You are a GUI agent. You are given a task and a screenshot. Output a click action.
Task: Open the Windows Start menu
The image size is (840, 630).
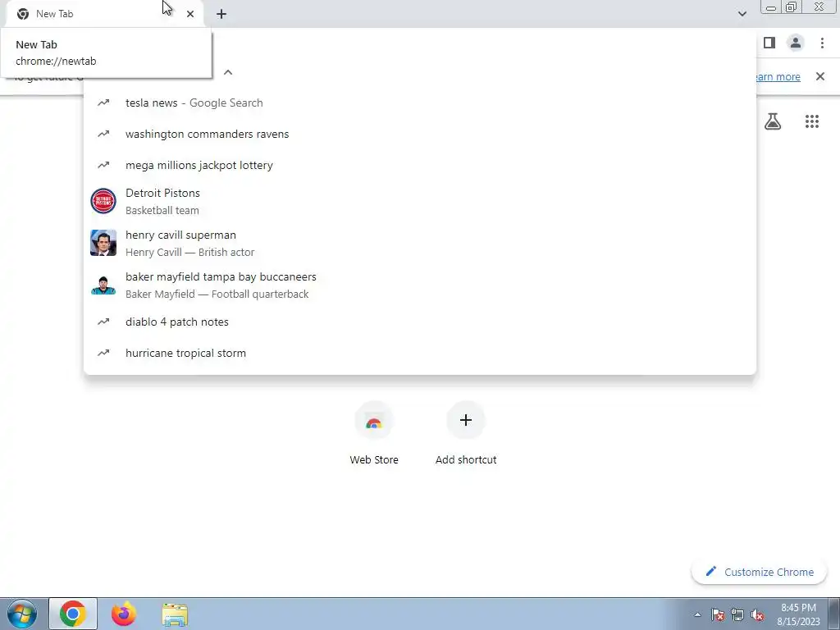22,614
